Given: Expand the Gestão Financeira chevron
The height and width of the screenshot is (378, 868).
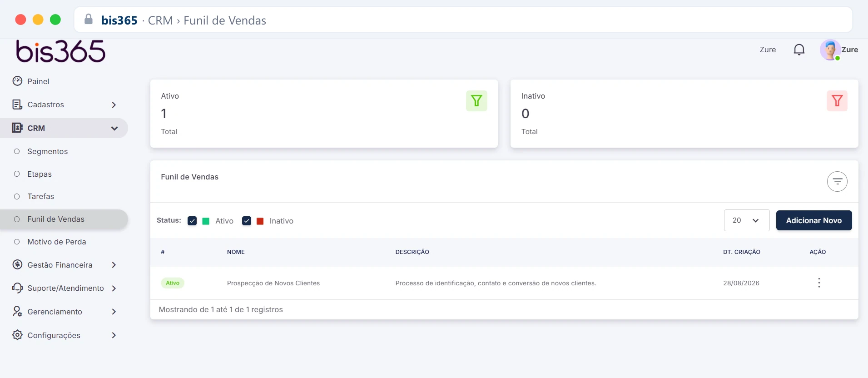Looking at the screenshot, I should click(x=114, y=265).
